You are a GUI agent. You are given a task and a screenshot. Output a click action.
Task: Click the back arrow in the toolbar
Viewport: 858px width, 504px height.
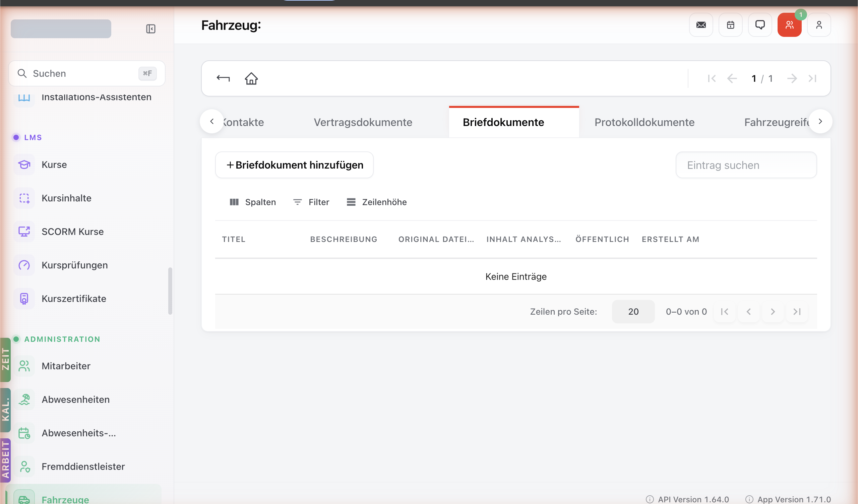(x=223, y=78)
